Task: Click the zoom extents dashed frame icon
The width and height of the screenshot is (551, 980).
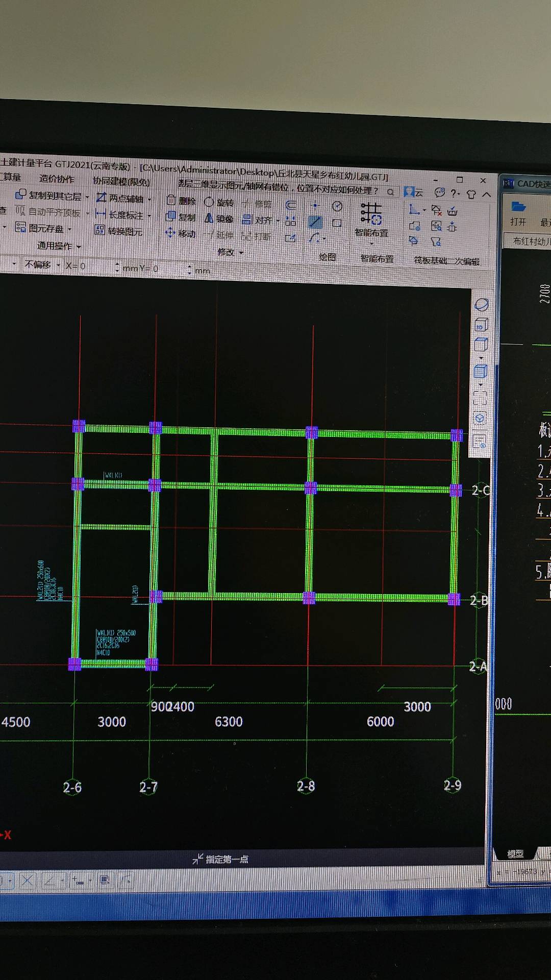Action: pos(480,398)
